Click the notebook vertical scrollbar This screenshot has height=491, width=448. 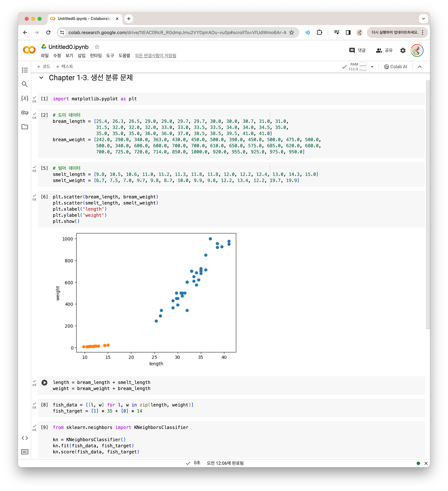[x=428, y=205]
